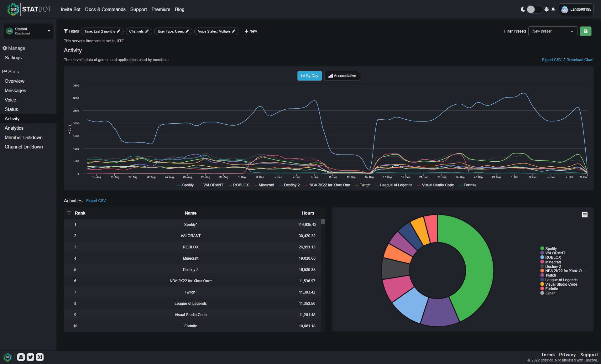601x364 pixels.
Task: Toggle ROBLOX series in chart legend
Action: (x=238, y=185)
